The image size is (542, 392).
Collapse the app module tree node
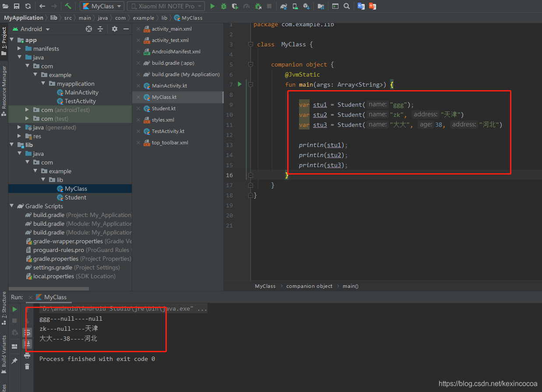[x=12, y=40]
